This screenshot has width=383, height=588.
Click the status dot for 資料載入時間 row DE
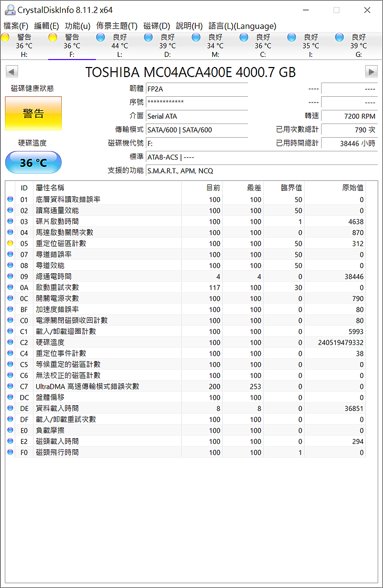10,408
